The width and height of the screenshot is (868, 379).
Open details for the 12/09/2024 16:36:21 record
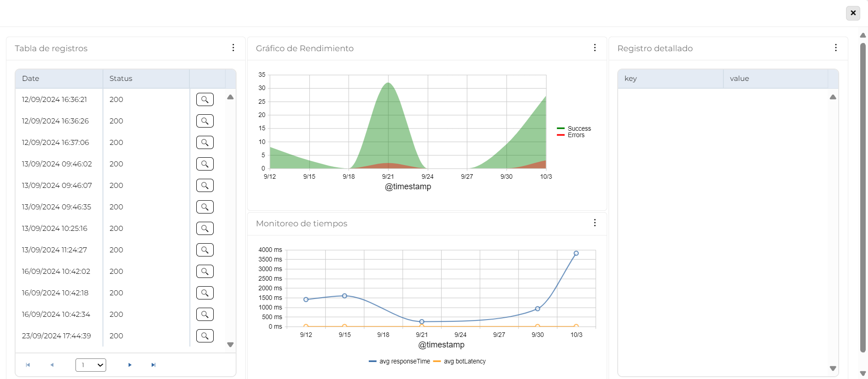tap(205, 99)
